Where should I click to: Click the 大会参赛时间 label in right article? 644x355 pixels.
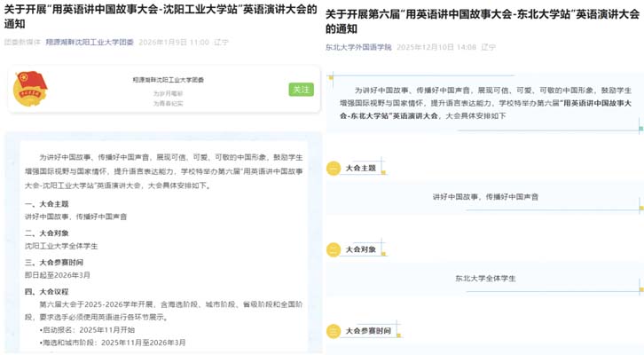[x=368, y=331]
